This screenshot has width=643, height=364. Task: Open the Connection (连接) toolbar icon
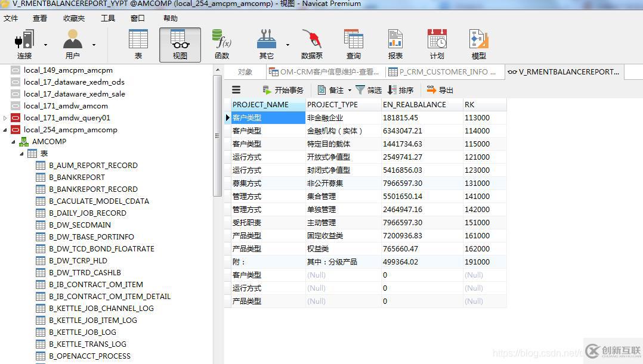[x=24, y=44]
